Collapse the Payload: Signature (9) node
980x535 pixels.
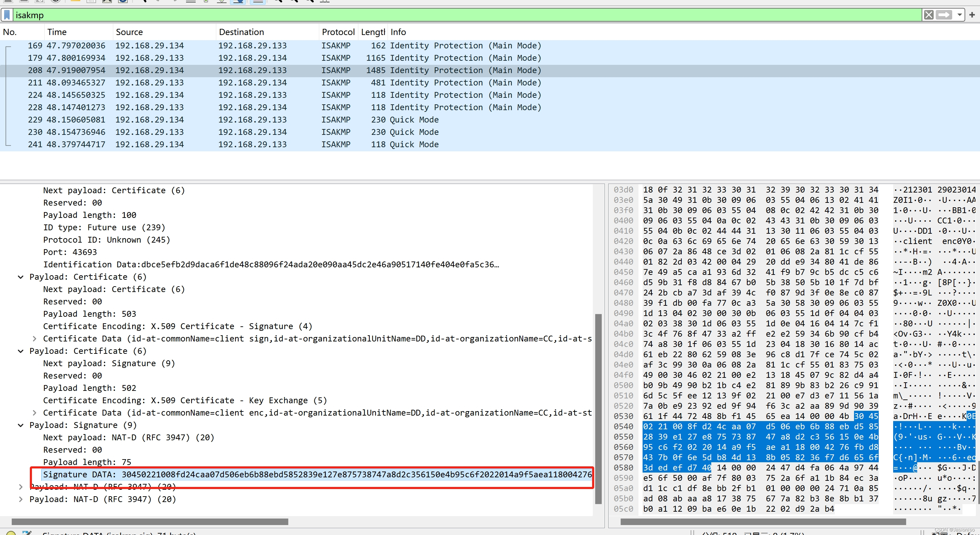[x=21, y=425]
